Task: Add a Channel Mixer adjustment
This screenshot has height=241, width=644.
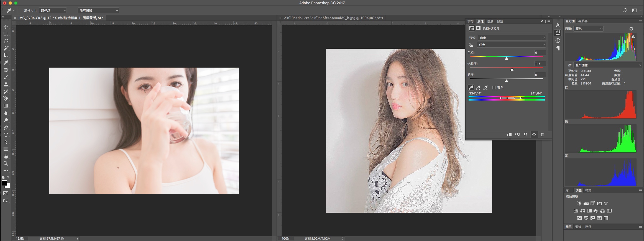Action: tap(603, 211)
